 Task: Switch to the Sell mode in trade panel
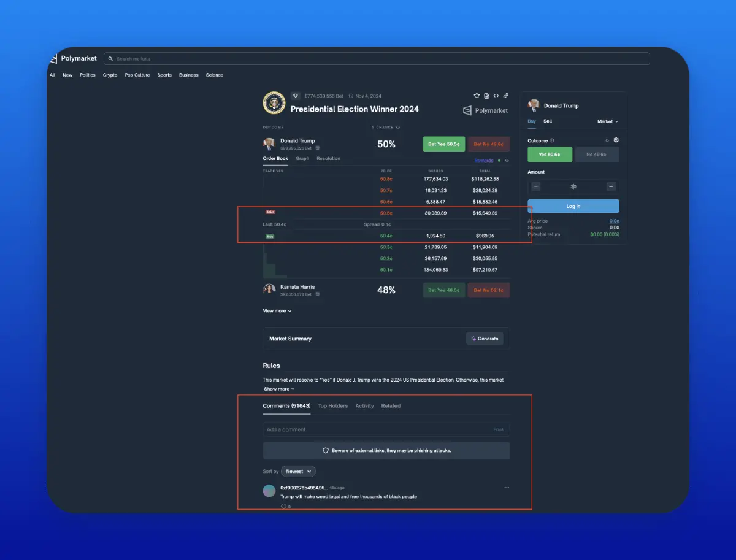coord(548,121)
